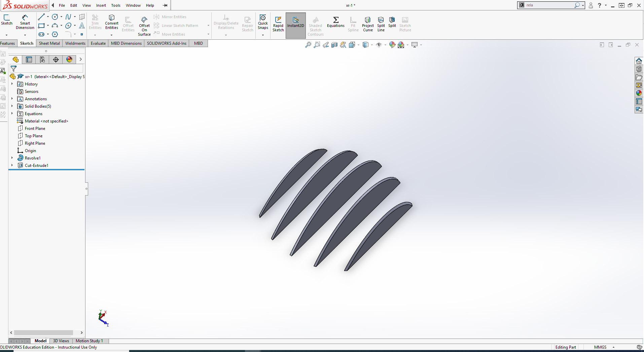Viewport: 644px width, 352px height.
Task: Click the Split tool
Action: point(392,22)
